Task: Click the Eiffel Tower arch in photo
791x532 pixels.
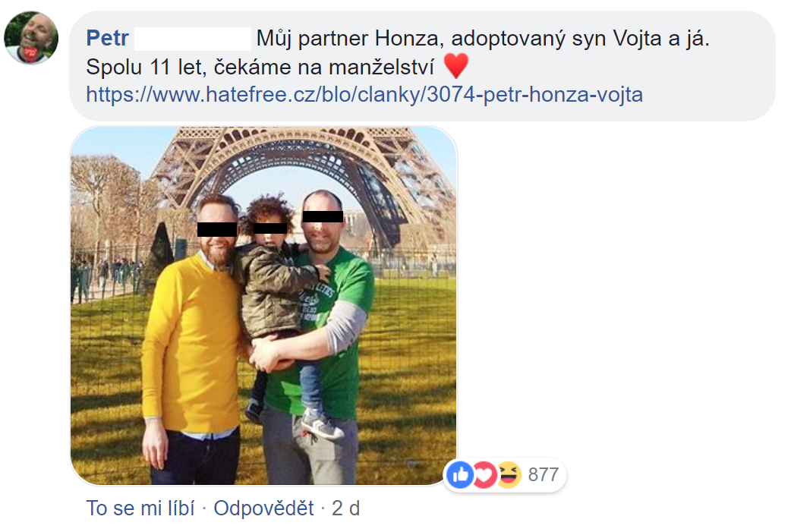Action: pos(303,162)
